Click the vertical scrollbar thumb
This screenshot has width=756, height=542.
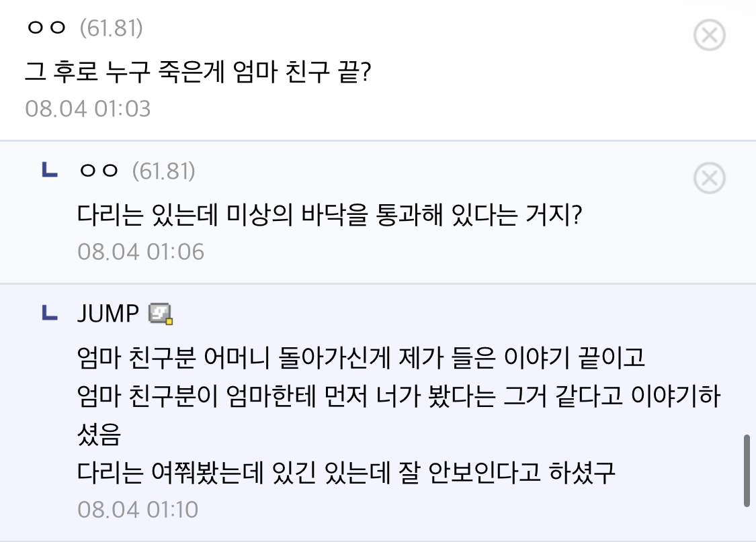(747, 470)
